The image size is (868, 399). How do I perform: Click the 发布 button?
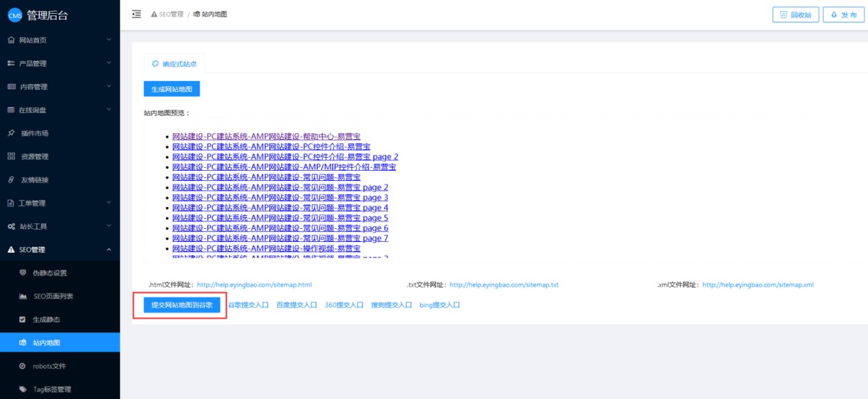click(x=843, y=14)
